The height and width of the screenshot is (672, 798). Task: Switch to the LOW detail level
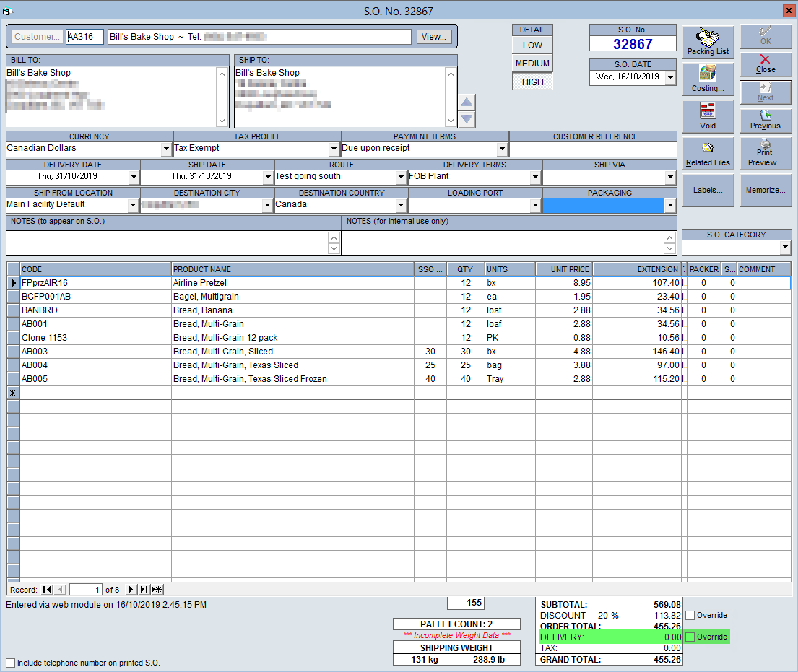click(532, 45)
